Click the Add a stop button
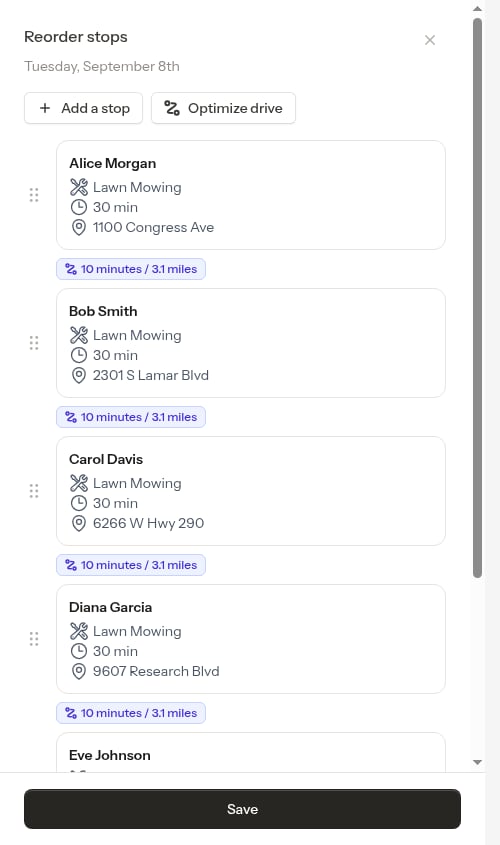This screenshot has width=500, height=845. click(x=84, y=108)
